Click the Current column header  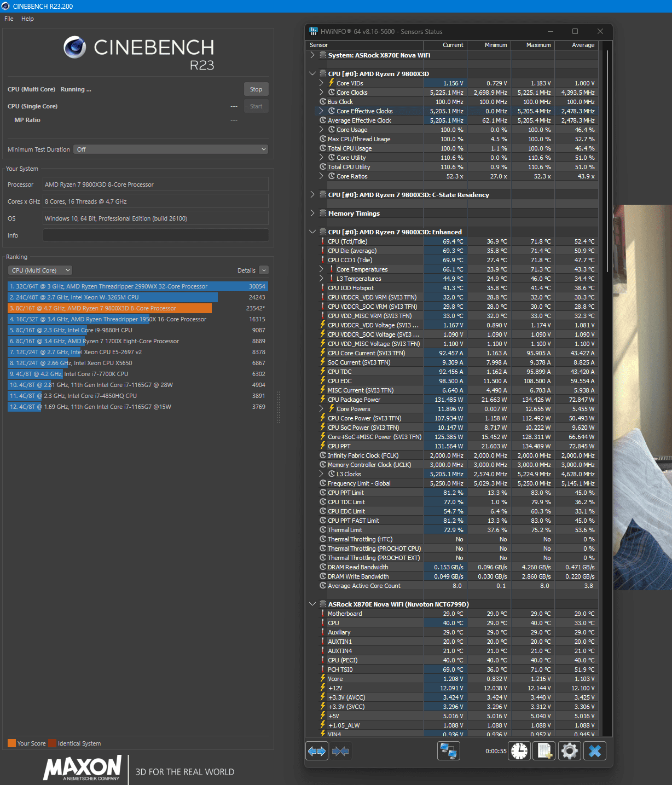[445, 45]
